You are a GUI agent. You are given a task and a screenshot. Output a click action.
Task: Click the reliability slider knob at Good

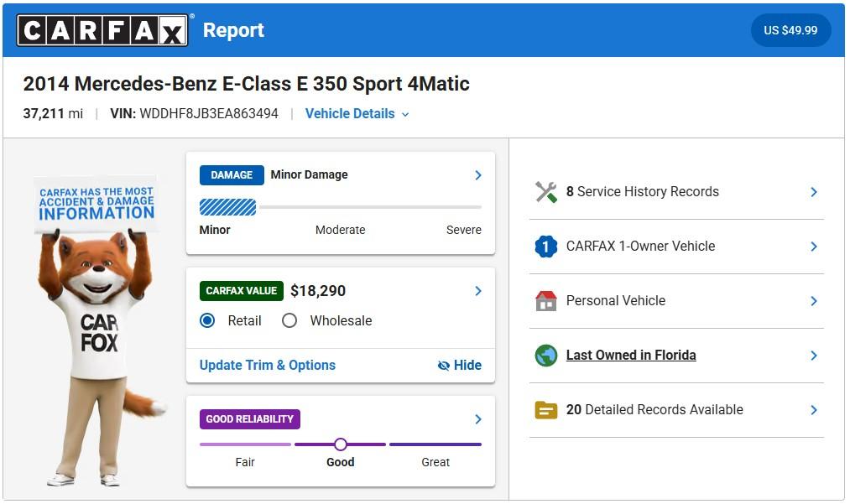click(x=341, y=444)
